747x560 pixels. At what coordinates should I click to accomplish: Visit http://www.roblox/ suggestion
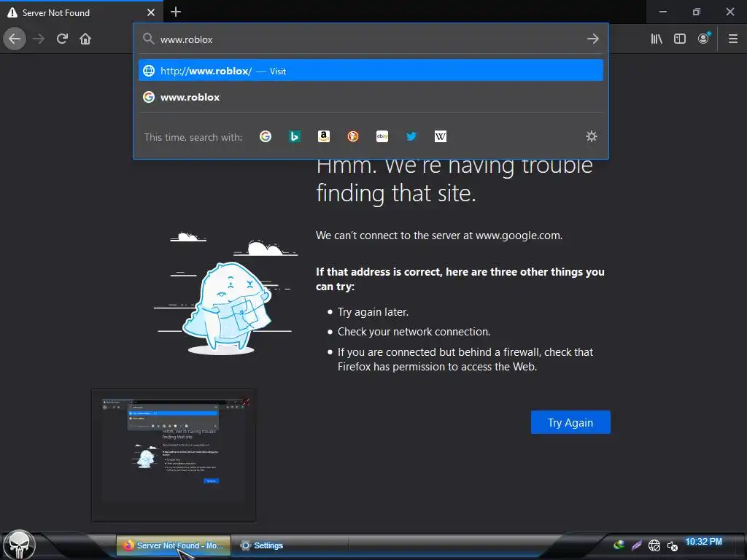coord(371,71)
